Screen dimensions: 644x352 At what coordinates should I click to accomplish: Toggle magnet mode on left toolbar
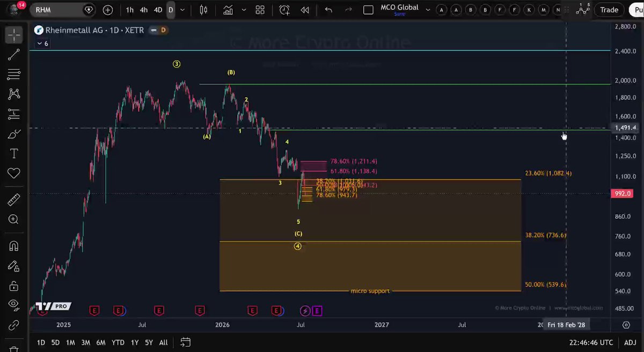tap(14, 246)
